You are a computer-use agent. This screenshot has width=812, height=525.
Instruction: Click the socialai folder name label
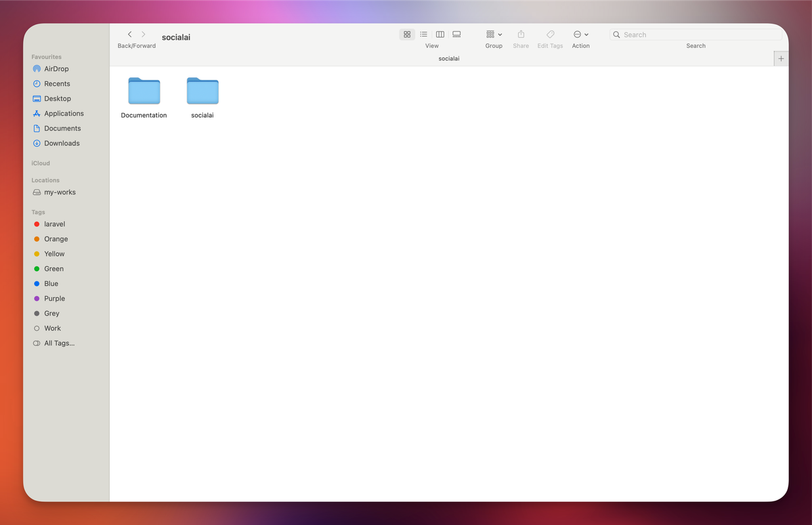click(x=202, y=115)
